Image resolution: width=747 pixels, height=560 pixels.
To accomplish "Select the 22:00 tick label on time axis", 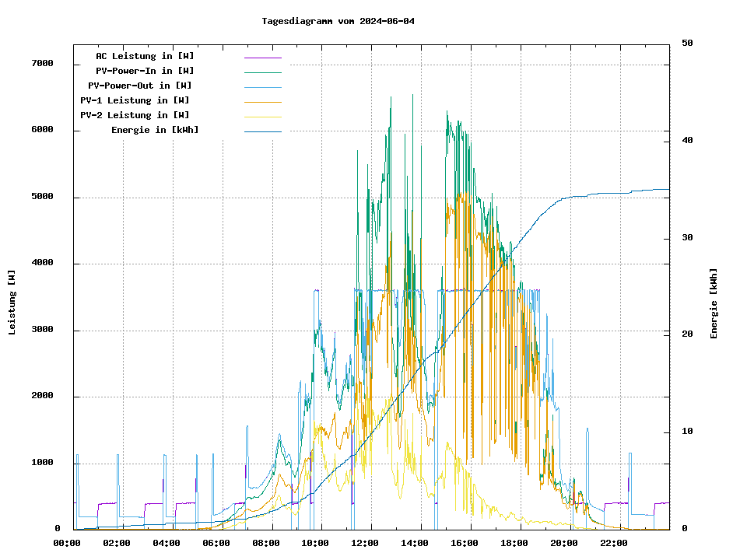I will (x=613, y=543).
